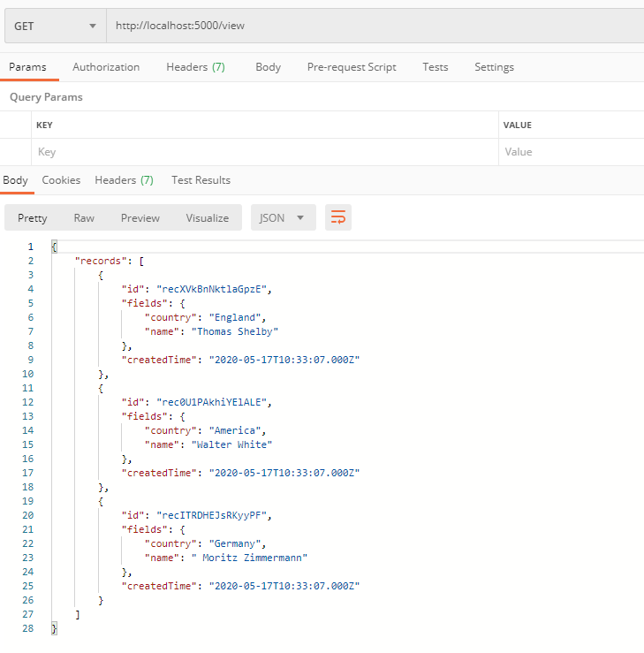Click the request URL field
The image size is (644, 653).
click(x=375, y=26)
